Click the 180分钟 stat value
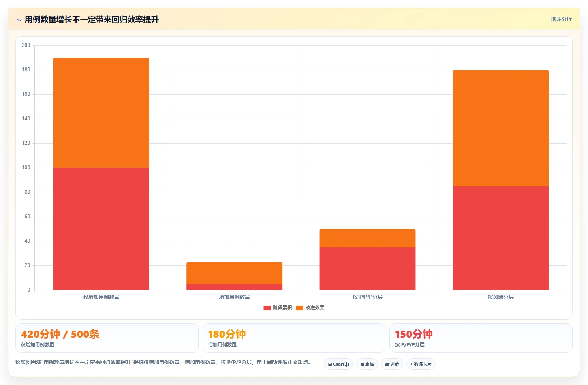The image size is (588, 385). click(x=227, y=334)
